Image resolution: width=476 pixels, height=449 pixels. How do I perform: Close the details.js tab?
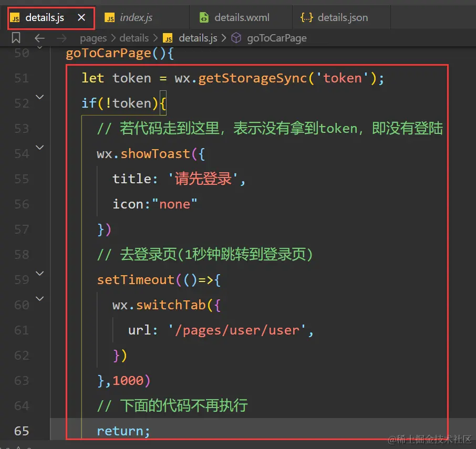click(x=81, y=18)
